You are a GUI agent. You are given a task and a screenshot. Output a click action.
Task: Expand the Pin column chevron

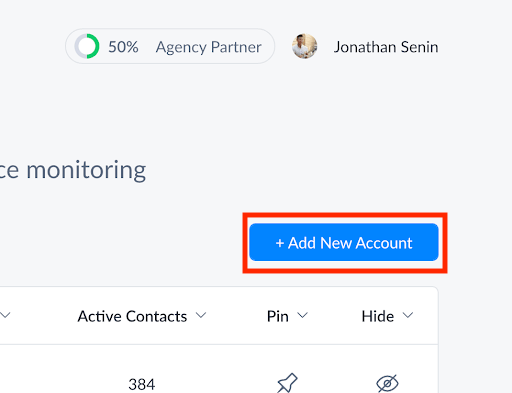[x=302, y=315]
